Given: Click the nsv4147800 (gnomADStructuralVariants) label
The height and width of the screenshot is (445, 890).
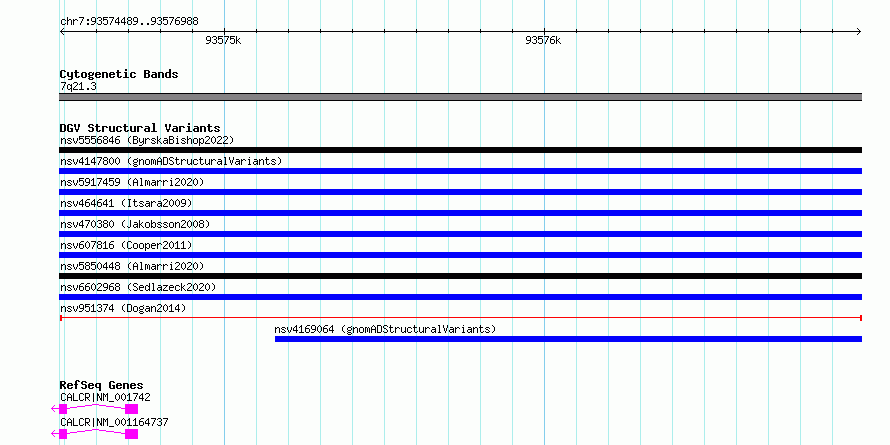Looking at the screenshot, I should (171, 161).
